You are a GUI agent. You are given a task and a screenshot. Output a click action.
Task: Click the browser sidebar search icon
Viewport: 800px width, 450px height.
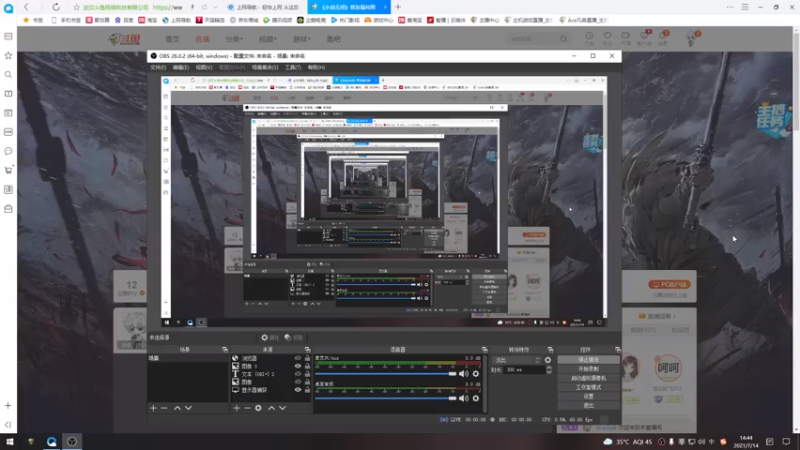click(8, 74)
